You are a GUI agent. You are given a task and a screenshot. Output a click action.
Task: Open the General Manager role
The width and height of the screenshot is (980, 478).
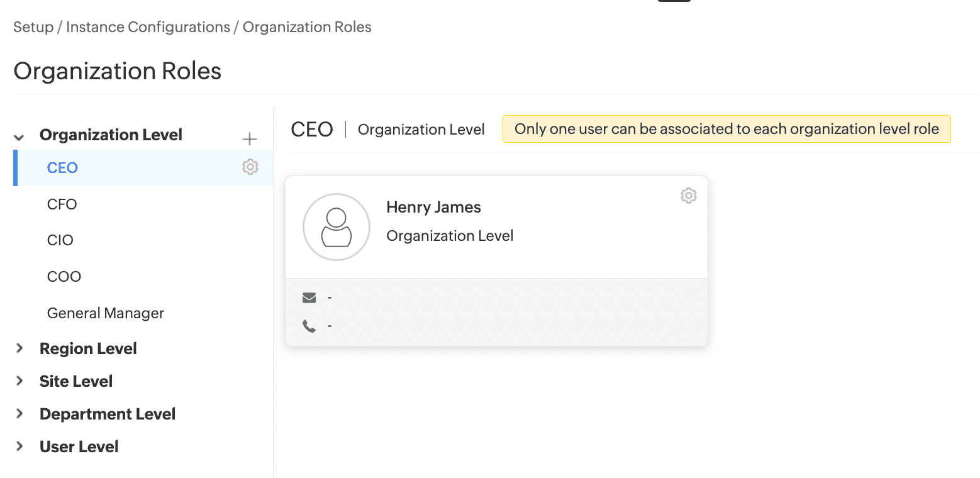tap(106, 313)
